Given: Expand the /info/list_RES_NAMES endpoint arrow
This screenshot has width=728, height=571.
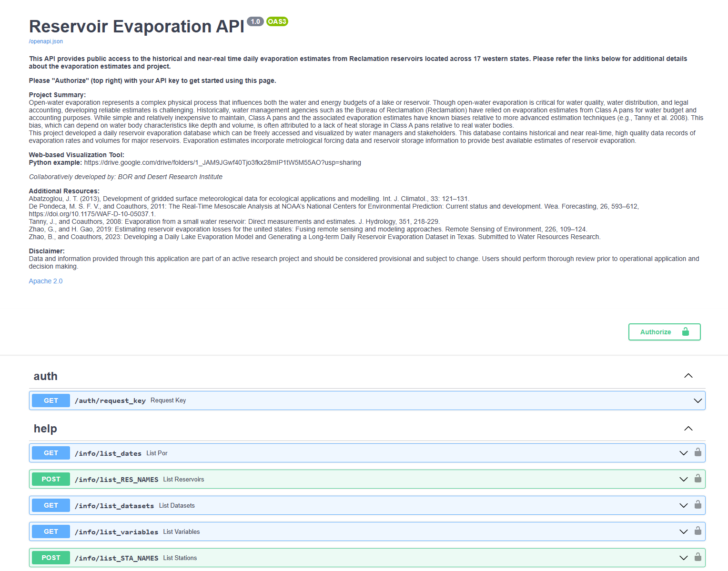Looking at the screenshot, I should (683, 479).
